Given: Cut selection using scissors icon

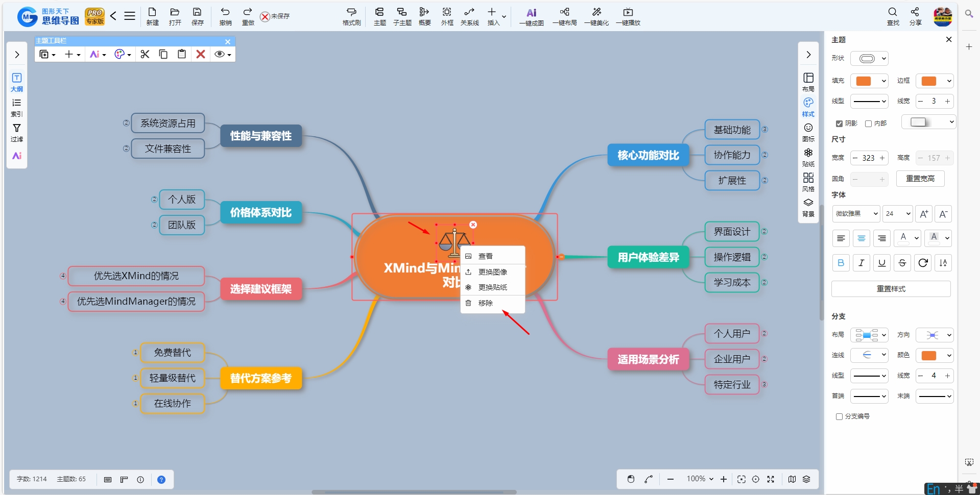Looking at the screenshot, I should click(x=145, y=54).
